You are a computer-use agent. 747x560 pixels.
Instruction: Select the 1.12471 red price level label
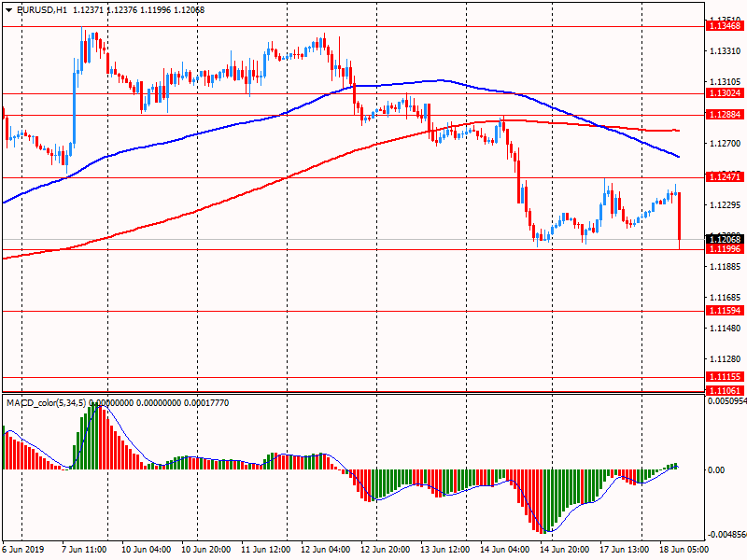pos(726,177)
